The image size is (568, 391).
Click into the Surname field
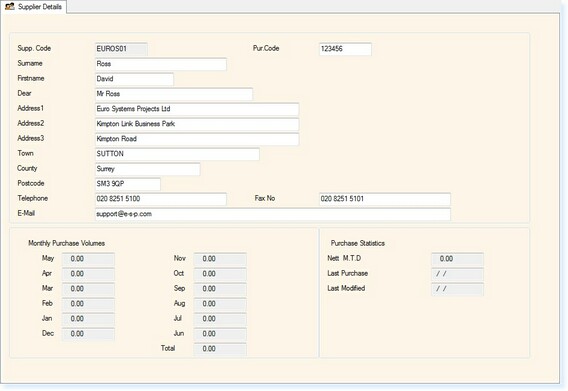tap(161, 64)
